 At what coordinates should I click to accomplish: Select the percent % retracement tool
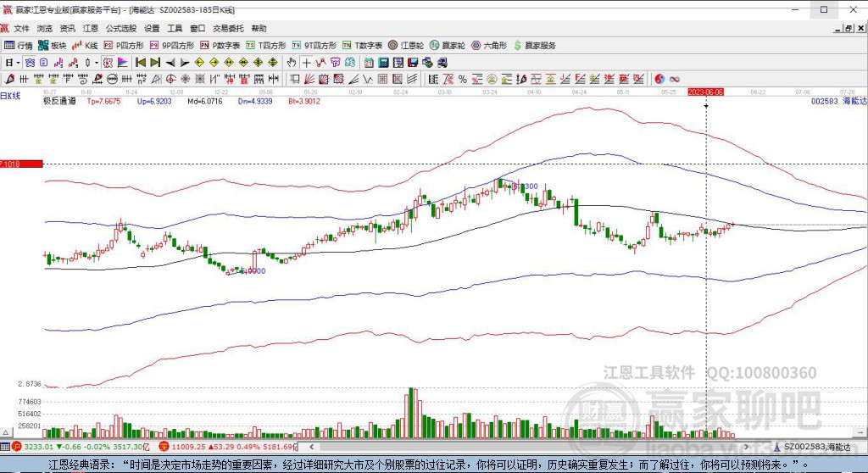463,79
